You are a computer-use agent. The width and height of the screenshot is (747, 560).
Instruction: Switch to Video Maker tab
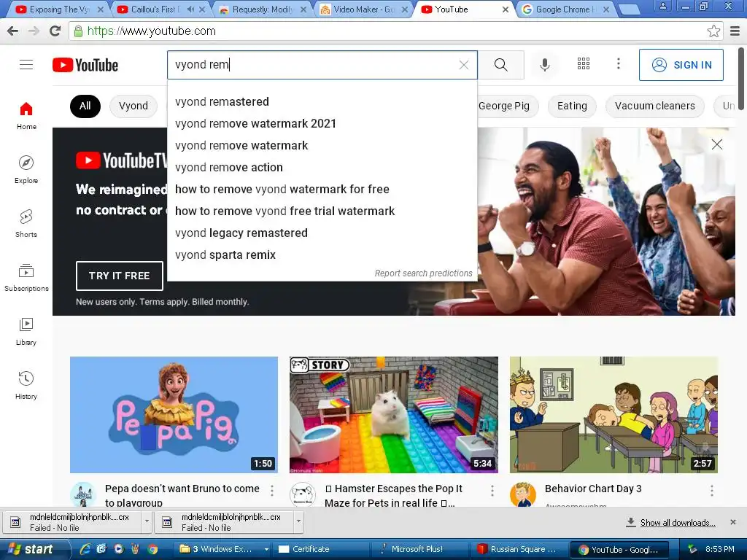click(x=363, y=9)
